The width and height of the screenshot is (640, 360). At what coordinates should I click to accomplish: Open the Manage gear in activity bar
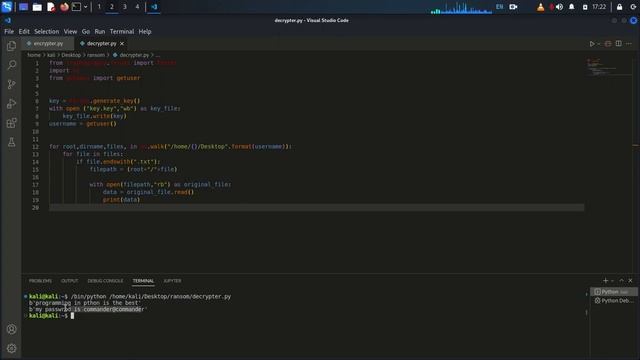[11, 348]
